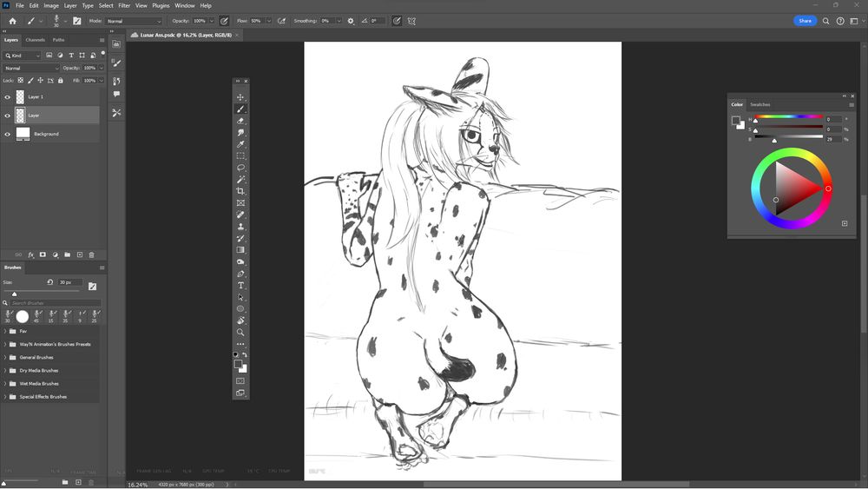Screen dimensions: 868x489
Task: Select the Brush tool in the toolbox
Action: (240, 109)
